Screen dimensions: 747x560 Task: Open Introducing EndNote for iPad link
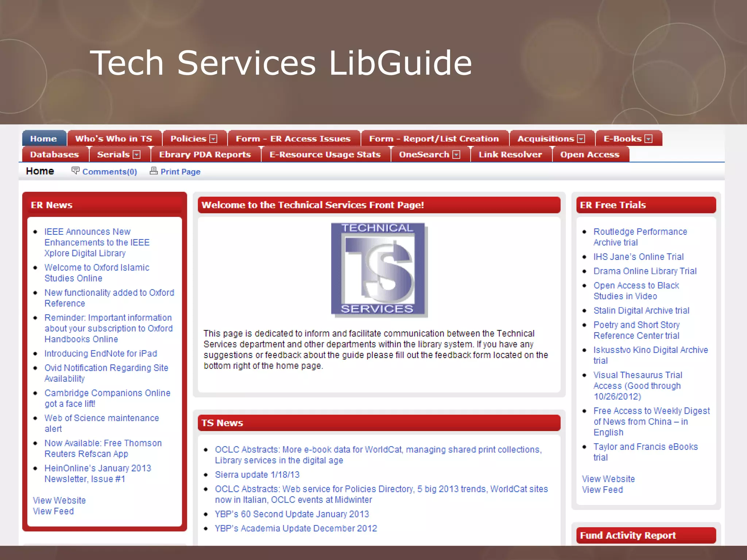tap(101, 354)
